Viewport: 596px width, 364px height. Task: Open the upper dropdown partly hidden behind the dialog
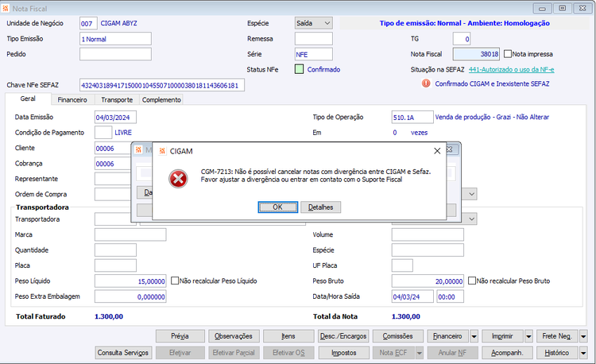point(472,194)
